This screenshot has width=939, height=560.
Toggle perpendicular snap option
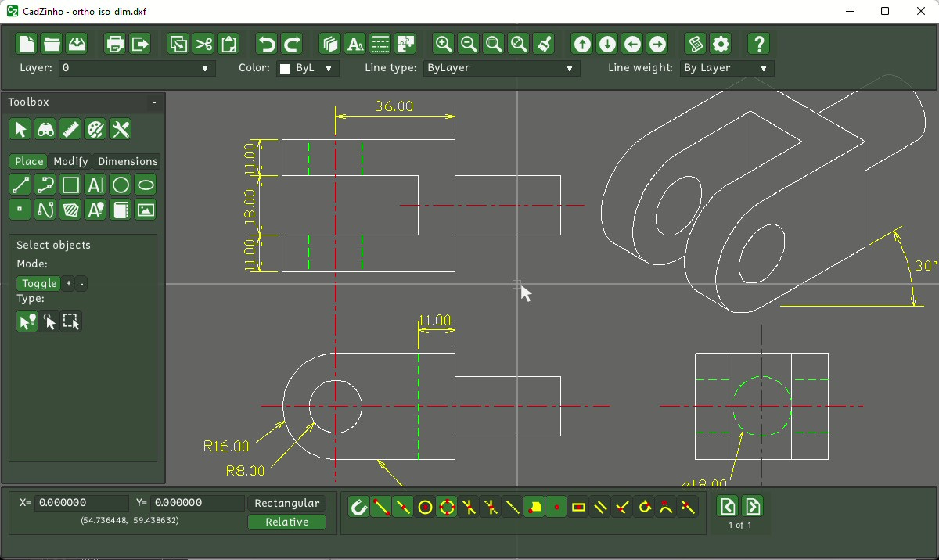pyautogui.click(x=622, y=507)
